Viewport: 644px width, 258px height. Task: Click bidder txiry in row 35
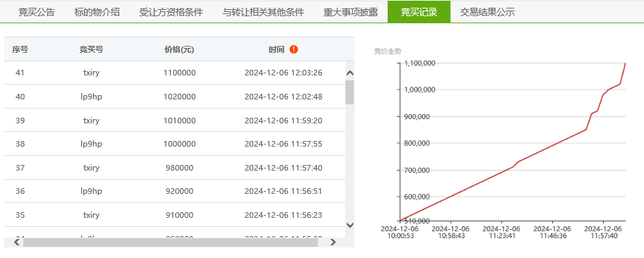click(91, 215)
